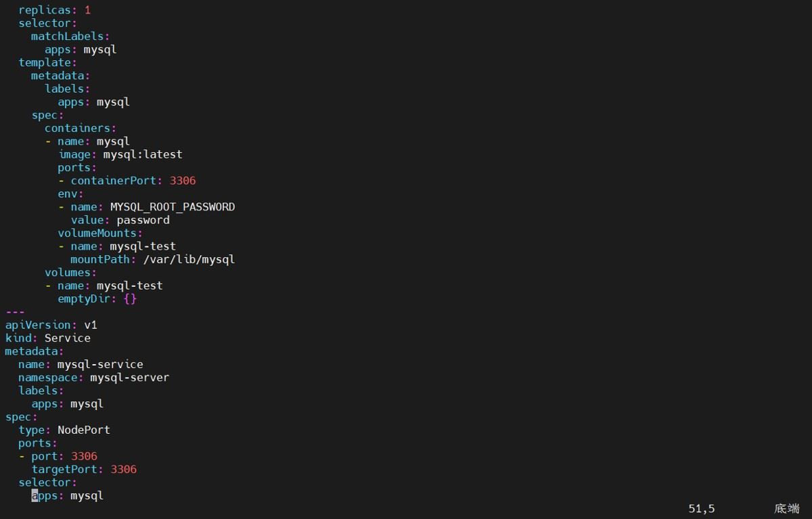812x519 pixels.
Task: Click the emptyDir curly braces
Action: 130,298
